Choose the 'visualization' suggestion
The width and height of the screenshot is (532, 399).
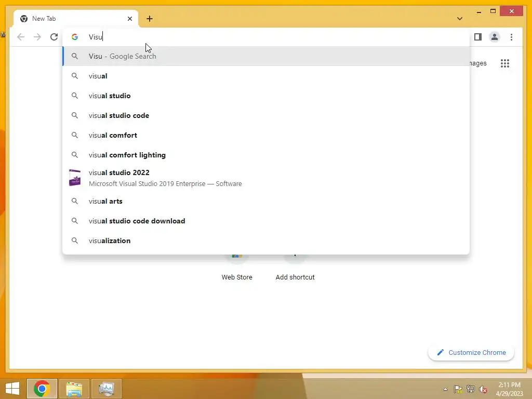coord(266,241)
